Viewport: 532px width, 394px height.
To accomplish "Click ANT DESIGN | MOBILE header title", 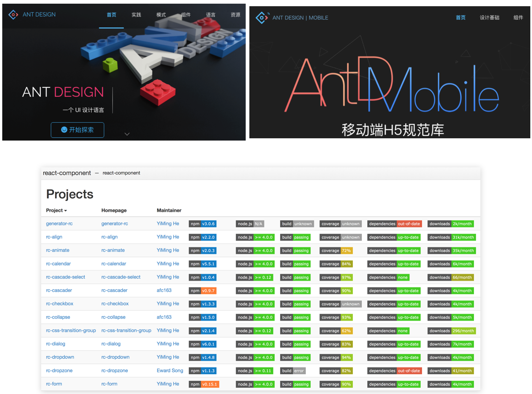I will (300, 18).
